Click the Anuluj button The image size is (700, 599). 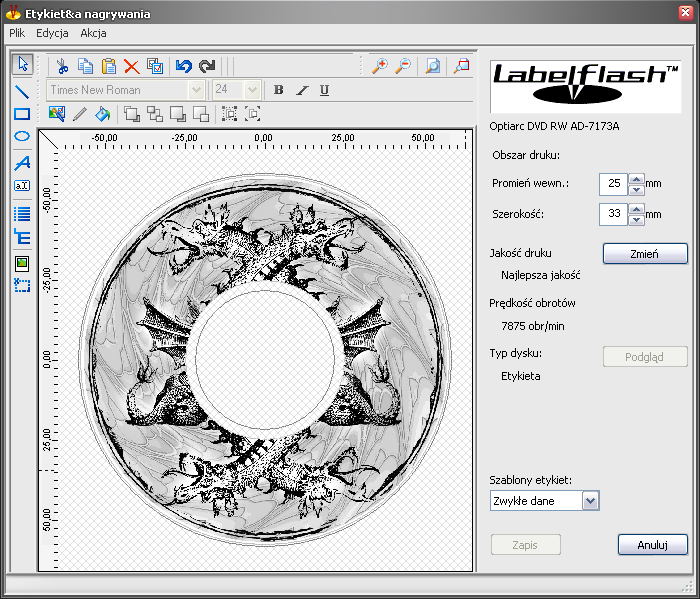click(653, 545)
